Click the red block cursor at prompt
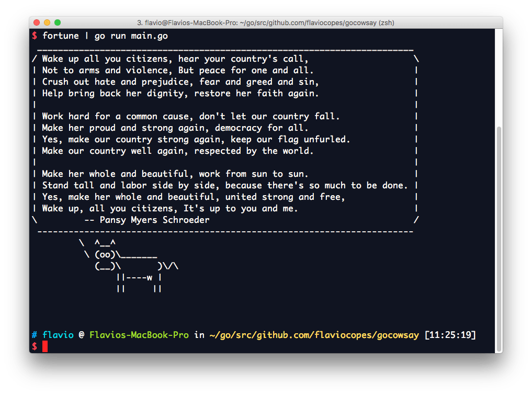Image resolution: width=532 pixels, height=395 pixels. tap(45, 346)
